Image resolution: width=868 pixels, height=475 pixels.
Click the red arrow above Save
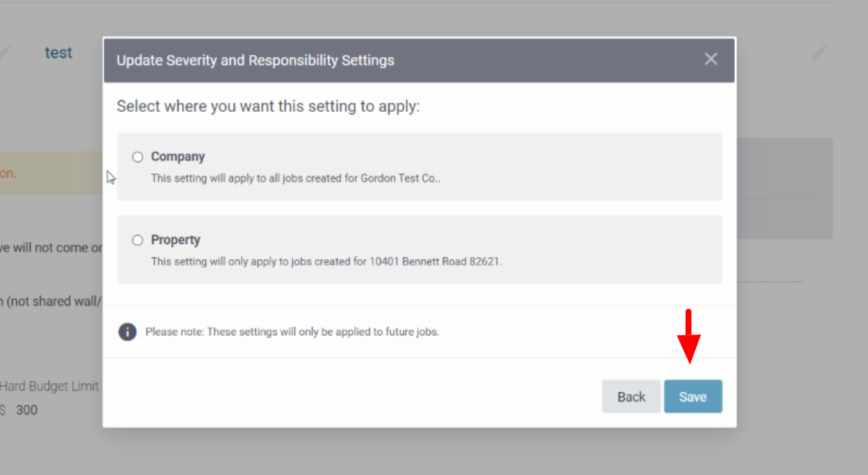pyautogui.click(x=689, y=337)
